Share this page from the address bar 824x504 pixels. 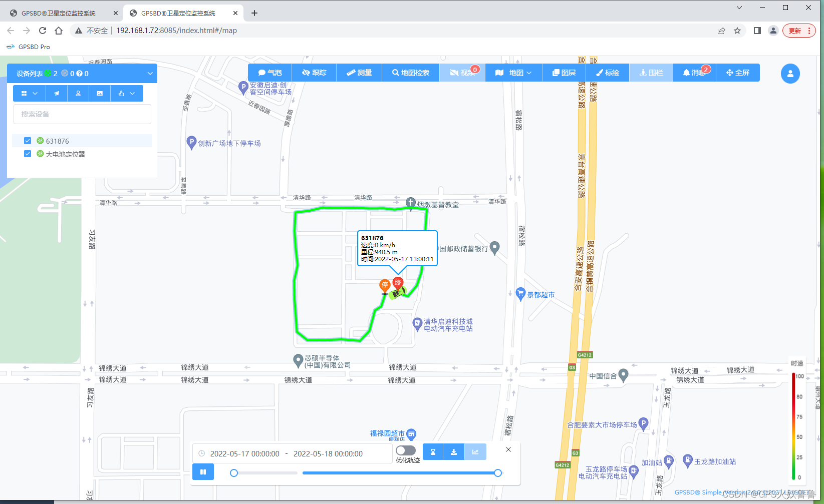[x=721, y=31]
